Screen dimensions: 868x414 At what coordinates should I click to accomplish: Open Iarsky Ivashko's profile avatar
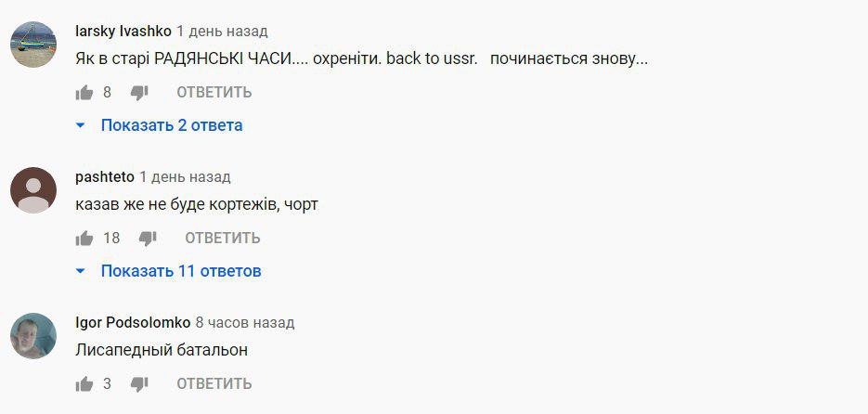point(33,44)
